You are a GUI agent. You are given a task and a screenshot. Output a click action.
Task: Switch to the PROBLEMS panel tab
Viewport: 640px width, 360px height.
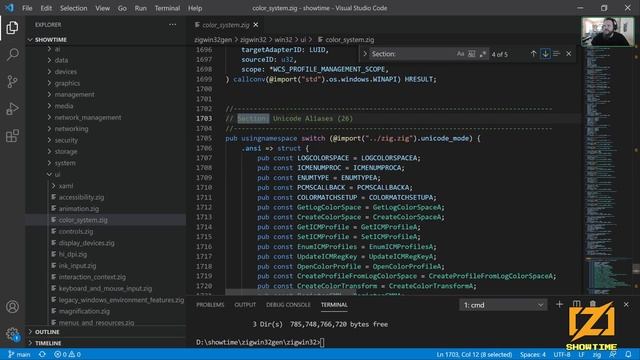pyautogui.click(x=210, y=305)
